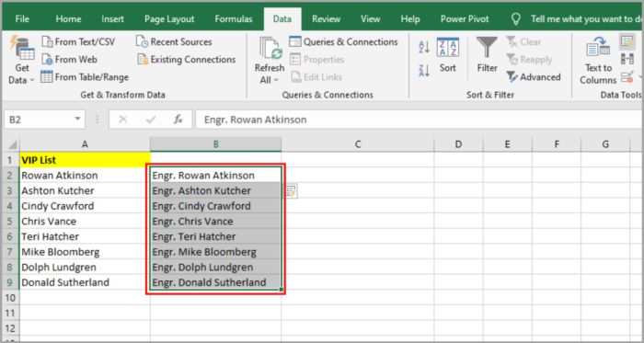Sort Z to A descending

424,71
